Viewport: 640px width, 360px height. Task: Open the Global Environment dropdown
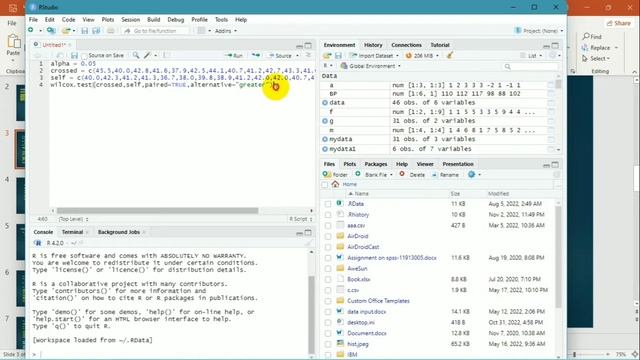pyautogui.click(x=371, y=66)
